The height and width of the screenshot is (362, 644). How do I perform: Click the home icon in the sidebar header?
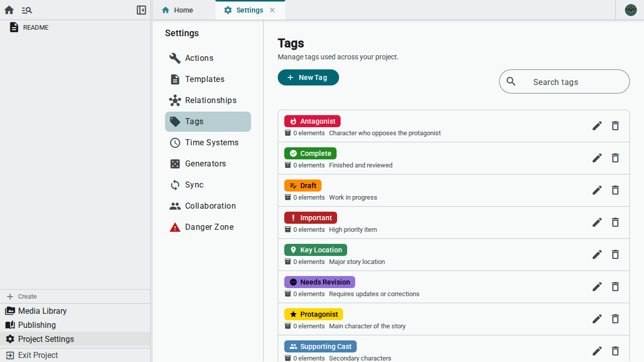point(9,10)
